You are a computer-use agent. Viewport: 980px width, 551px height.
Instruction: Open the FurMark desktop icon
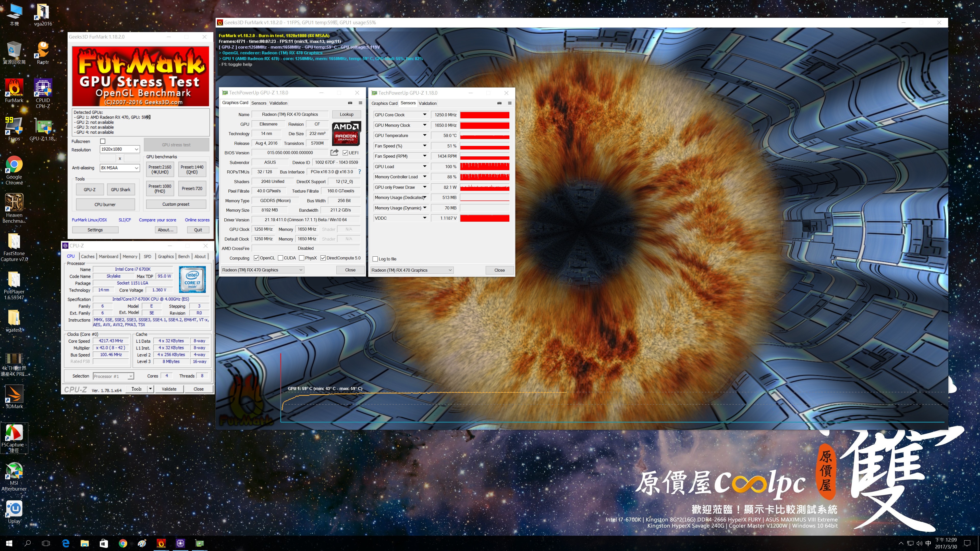(x=14, y=91)
